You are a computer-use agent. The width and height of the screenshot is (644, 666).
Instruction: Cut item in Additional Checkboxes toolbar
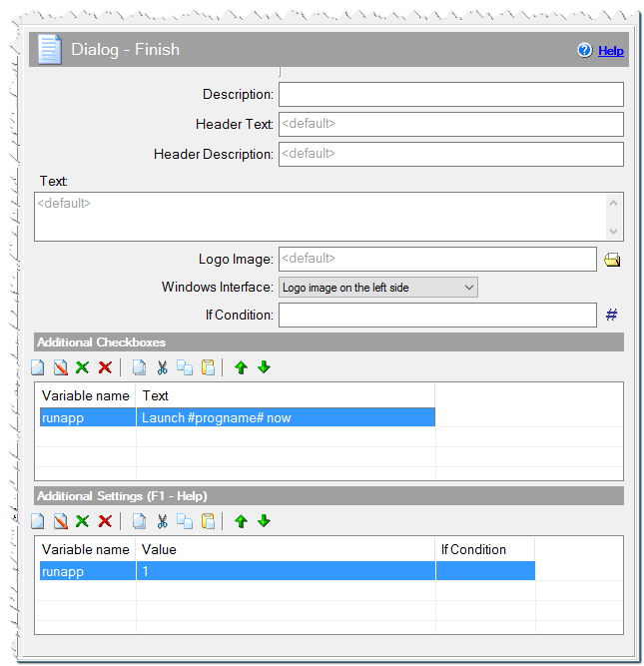coord(162,367)
